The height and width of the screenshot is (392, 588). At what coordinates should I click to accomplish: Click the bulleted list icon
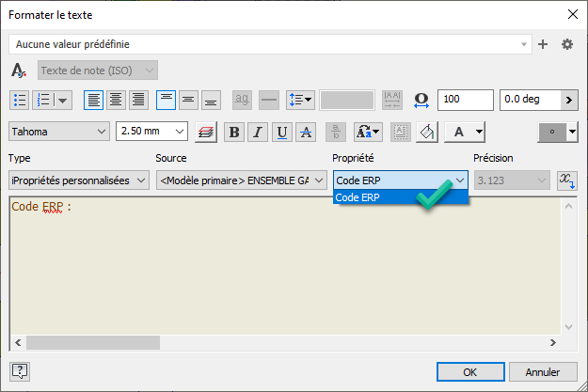point(19,100)
